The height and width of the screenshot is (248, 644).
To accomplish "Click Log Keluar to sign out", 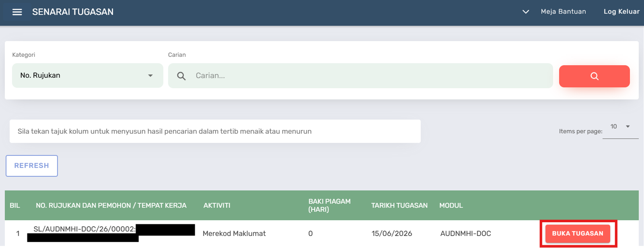I will point(621,12).
